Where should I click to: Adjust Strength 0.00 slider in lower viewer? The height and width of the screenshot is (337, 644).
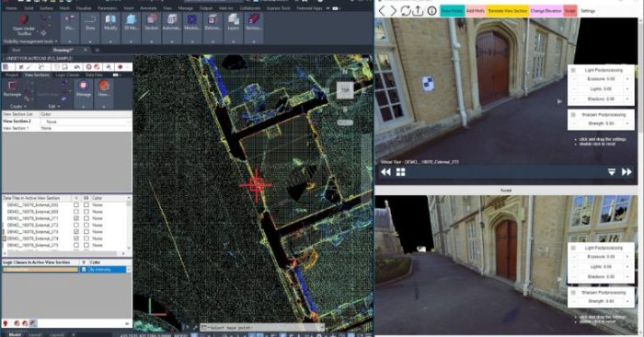pyautogui.click(x=601, y=301)
